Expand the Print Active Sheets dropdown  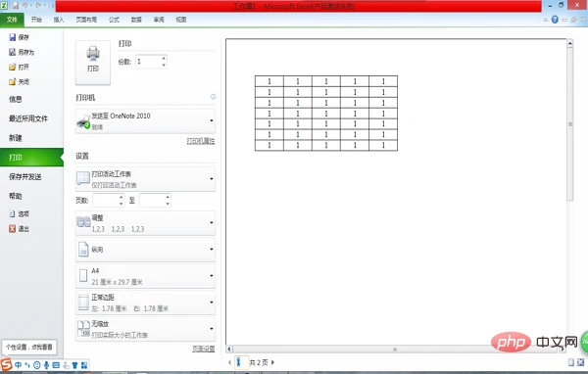(x=145, y=179)
